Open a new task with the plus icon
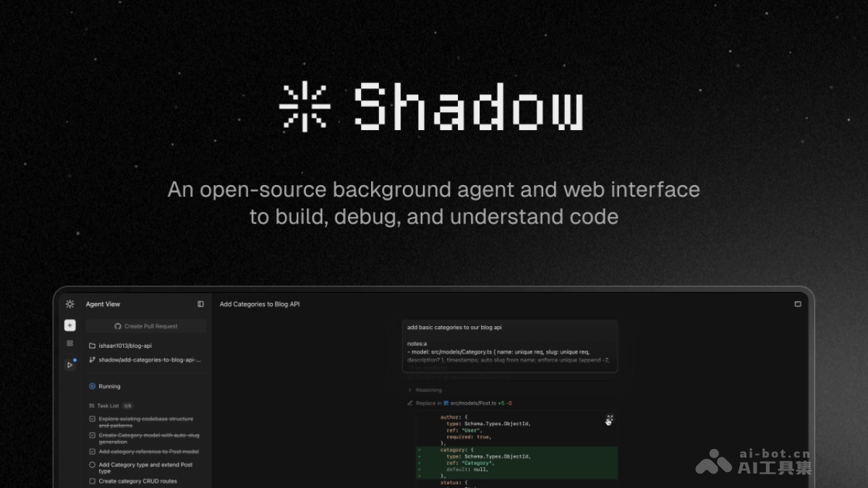Image resolution: width=868 pixels, height=488 pixels. (69, 325)
